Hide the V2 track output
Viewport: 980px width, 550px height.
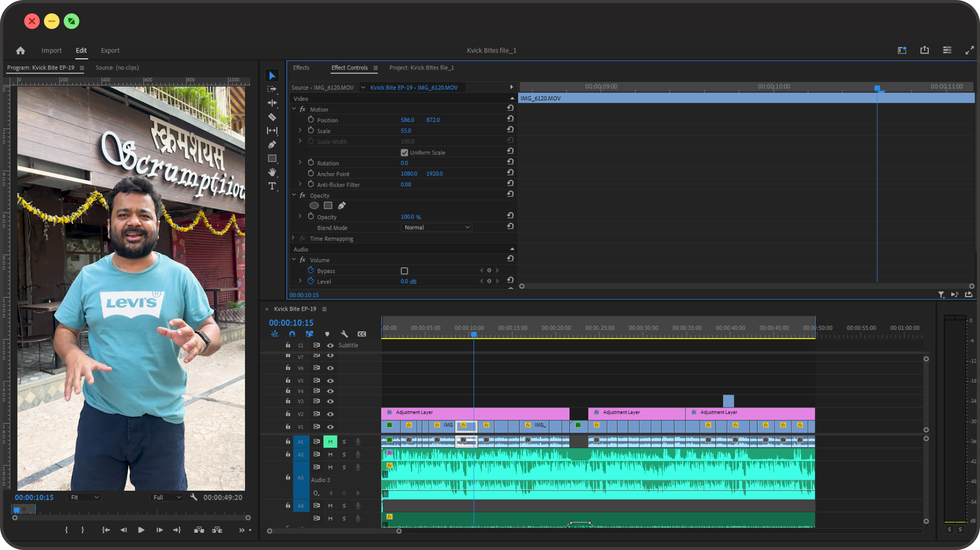(330, 414)
